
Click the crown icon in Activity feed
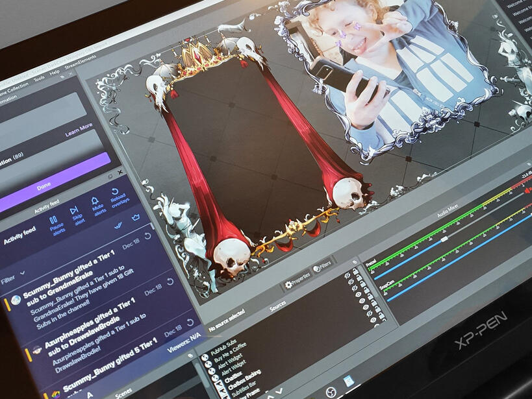tap(135, 217)
